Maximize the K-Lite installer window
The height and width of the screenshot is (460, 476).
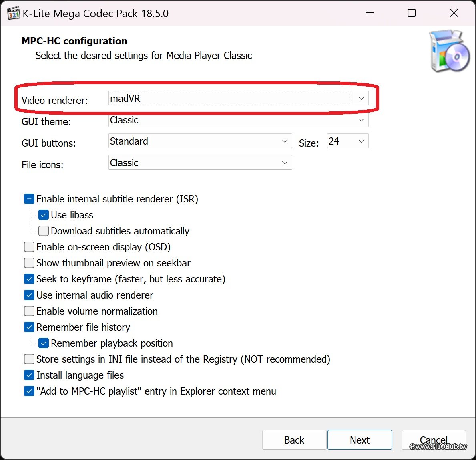tap(411, 13)
